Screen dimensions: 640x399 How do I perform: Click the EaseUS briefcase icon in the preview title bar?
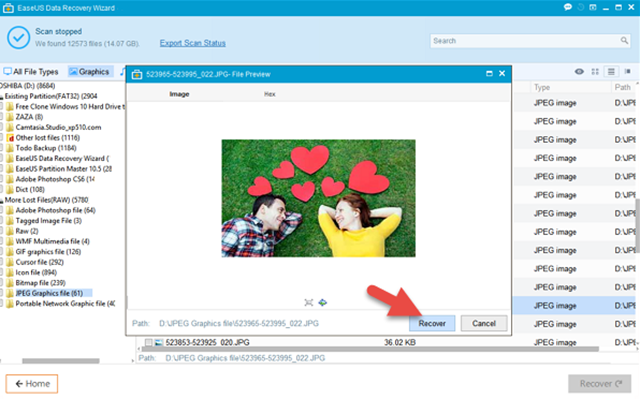point(137,74)
